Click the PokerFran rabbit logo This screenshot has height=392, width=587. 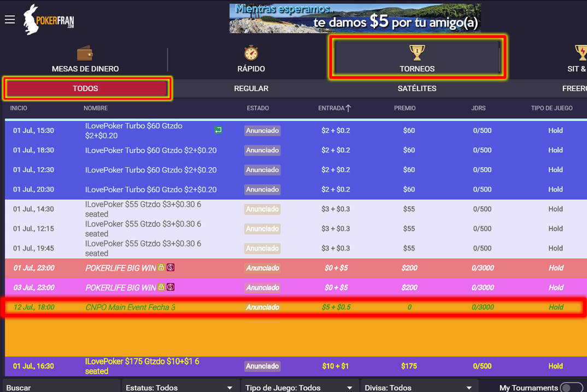coord(49,20)
